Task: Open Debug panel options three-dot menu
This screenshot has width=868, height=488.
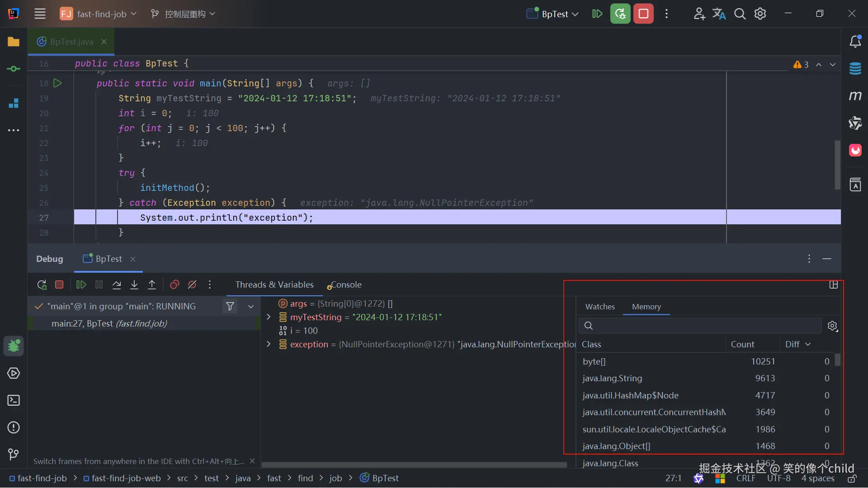Action: [x=809, y=259]
